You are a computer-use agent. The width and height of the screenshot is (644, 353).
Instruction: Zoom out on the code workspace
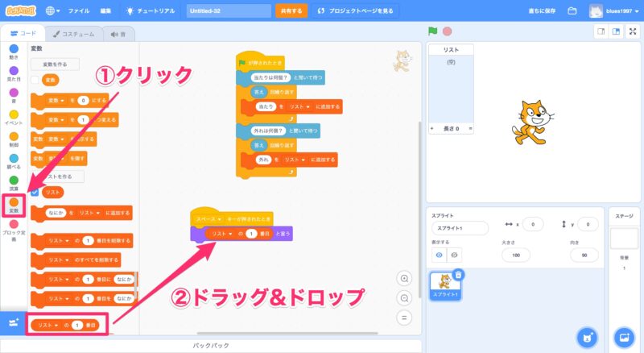click(x=405, y=297)
